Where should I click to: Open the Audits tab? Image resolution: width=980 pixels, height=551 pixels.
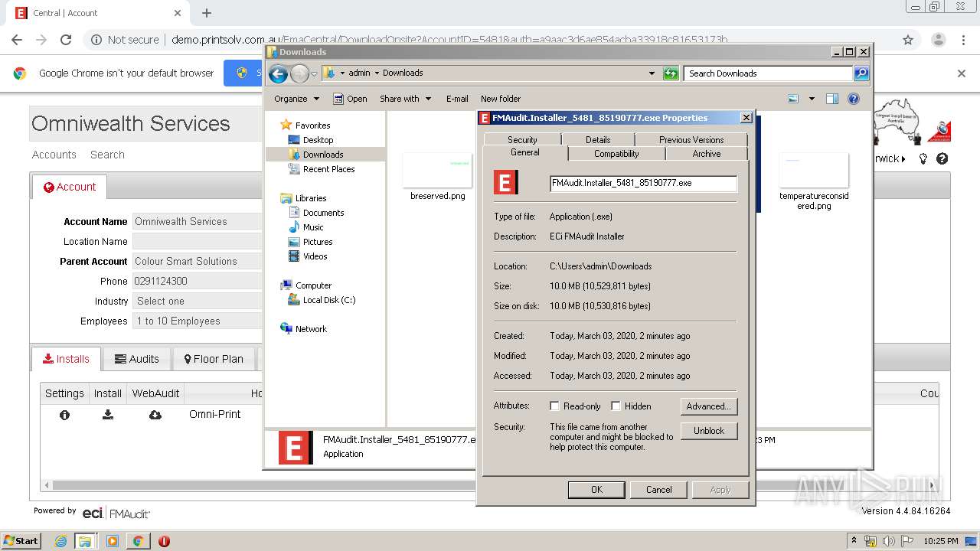[x=136, y=359]
